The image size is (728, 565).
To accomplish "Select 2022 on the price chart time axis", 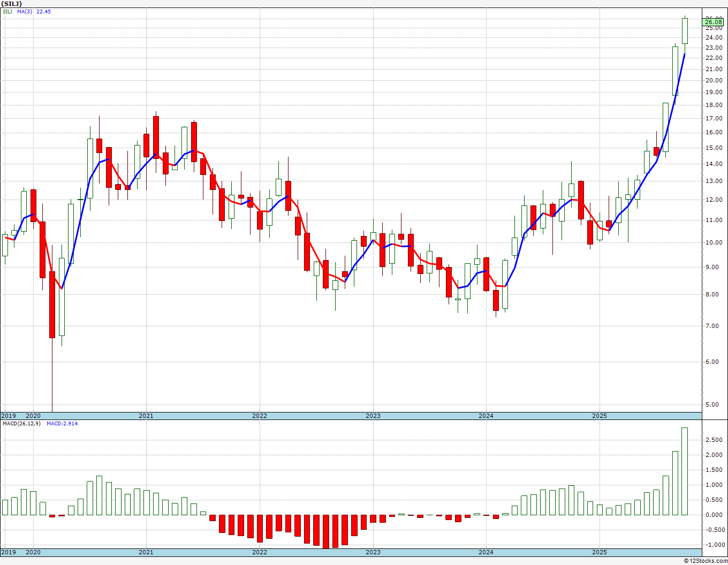I will pyautogui.click(x=260, y=416).
